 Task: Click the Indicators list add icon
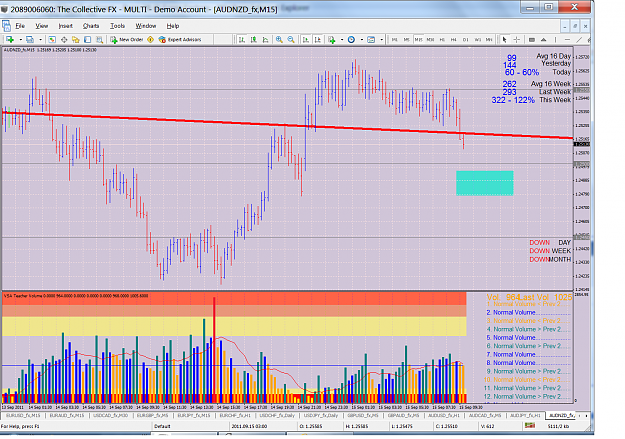click(332, 39)
